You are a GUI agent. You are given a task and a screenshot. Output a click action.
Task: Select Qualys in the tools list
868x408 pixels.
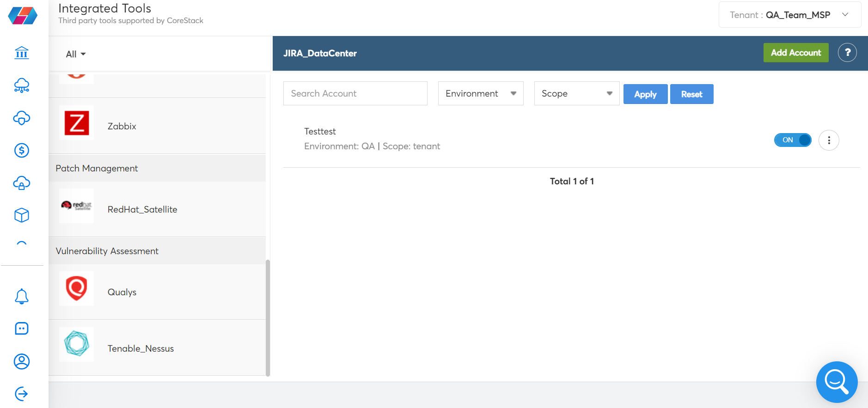point(157,292)
